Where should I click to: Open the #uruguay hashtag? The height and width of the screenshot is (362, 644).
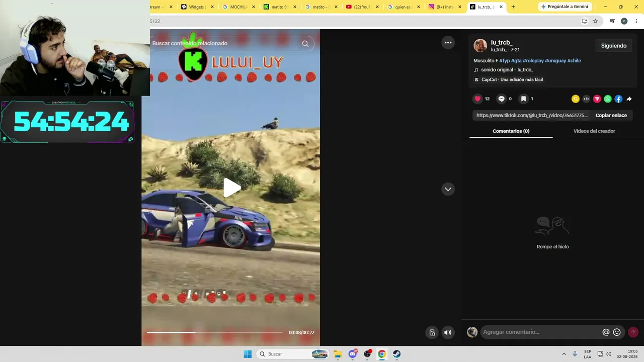tap(555, 61)
